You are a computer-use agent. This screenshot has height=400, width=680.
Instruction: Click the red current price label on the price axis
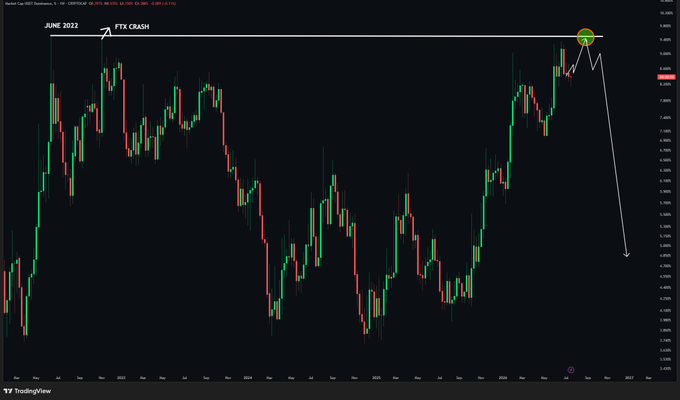pos(667,77)
